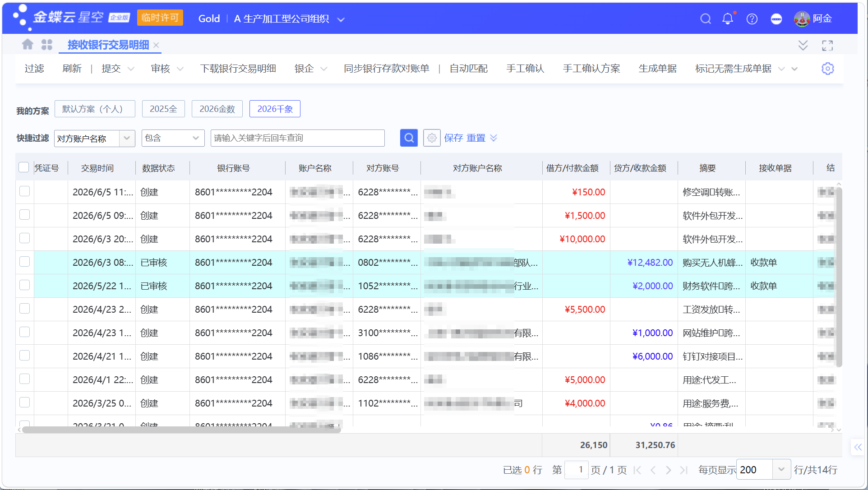The width and height of the screenshot is (868, 490).
Task: Go to last page icon
Action: (x=683, y=470)
